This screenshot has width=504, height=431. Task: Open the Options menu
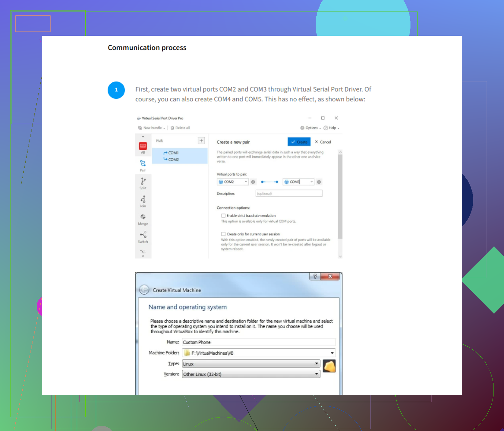310,128
